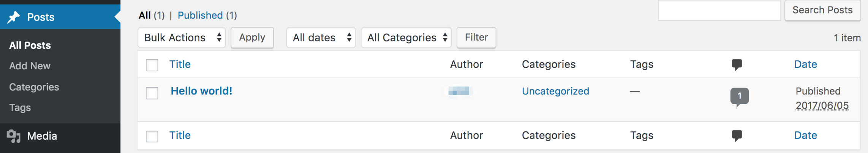Screen dimensions: 868x153
Task: Click the Filter button
Action: coord(476,37)
